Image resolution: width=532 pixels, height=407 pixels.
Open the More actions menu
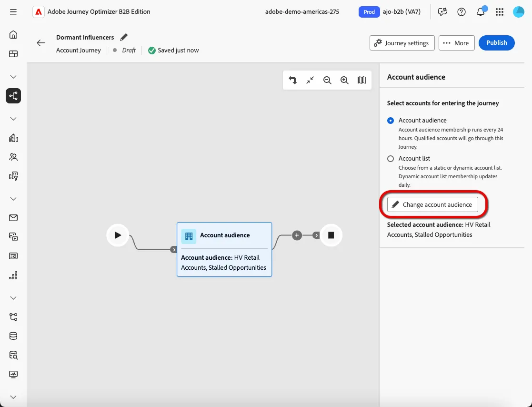[456, 43]
